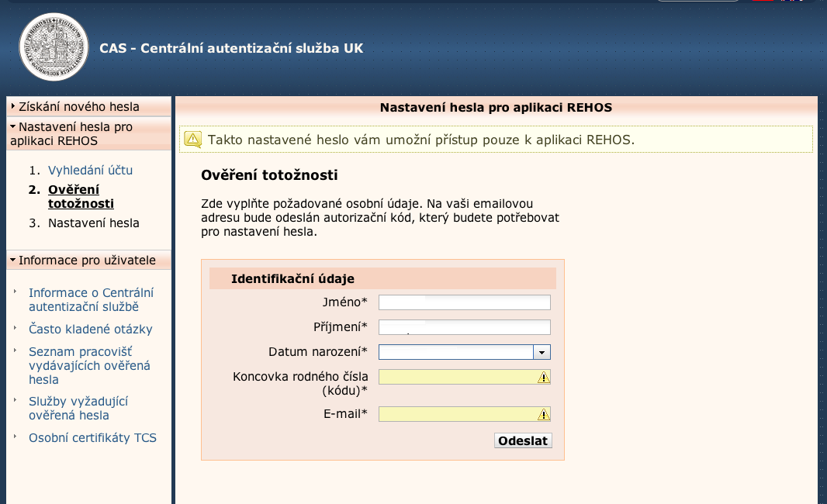Collapse Nastavení hesla pro aplikaci REHOS section
The width and height of the screenshot is (827, 504).
click(x=88, y=134)
